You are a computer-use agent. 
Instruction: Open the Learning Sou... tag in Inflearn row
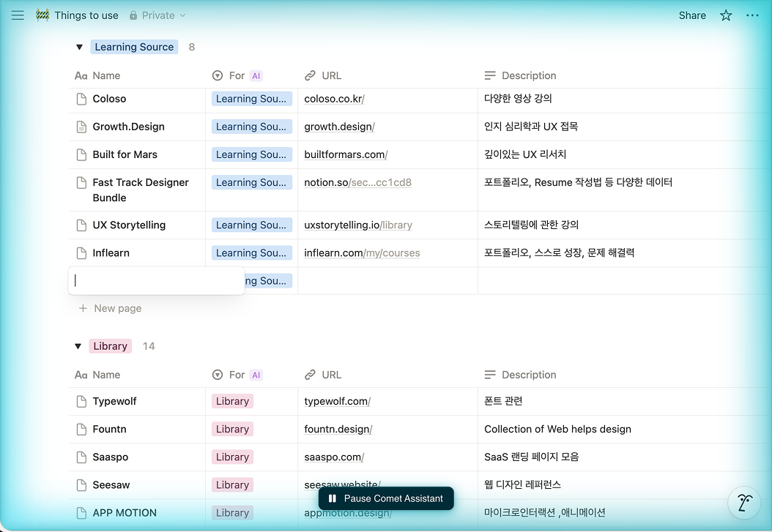(x=251, y=253)
